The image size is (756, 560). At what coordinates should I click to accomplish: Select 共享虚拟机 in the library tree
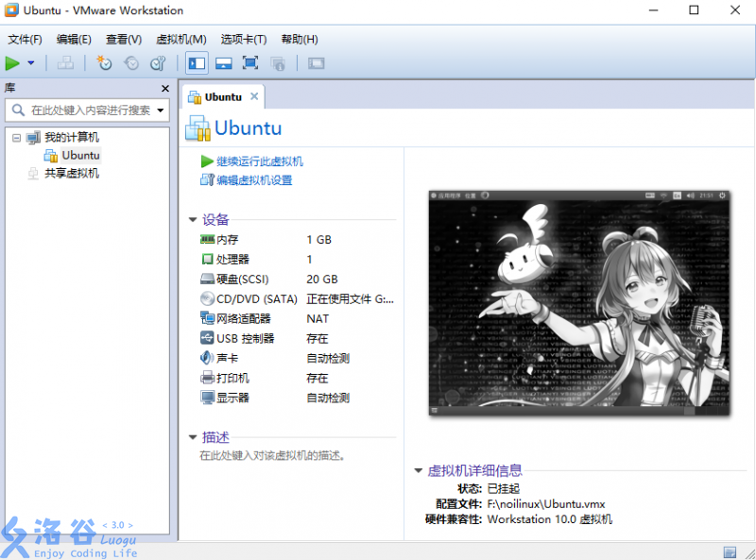72,174
